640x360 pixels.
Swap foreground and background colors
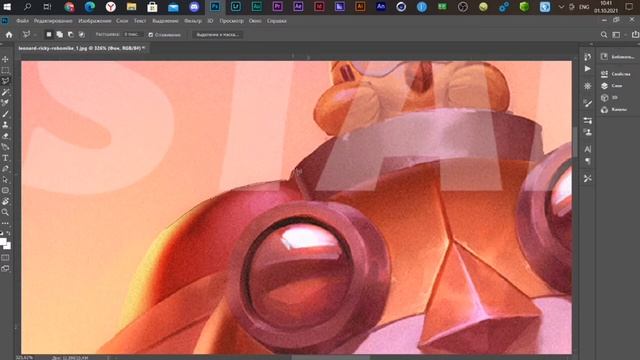[9, 233]
